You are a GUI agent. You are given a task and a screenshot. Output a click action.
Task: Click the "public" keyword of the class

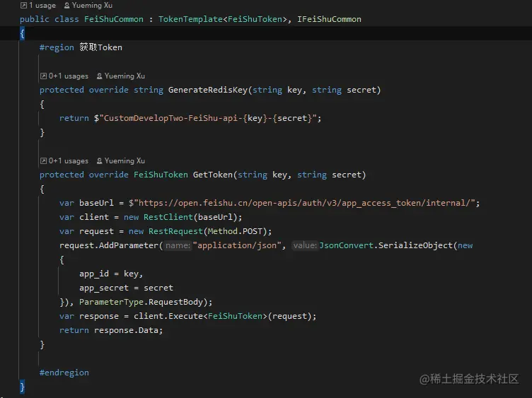34,19
